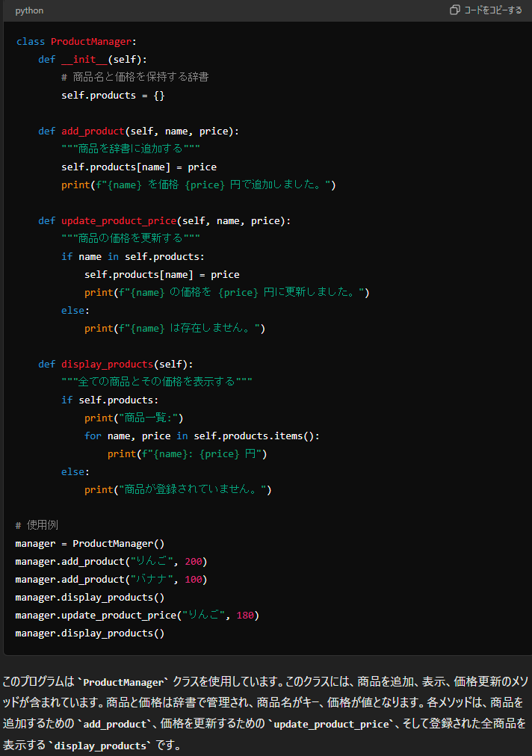Click the print("商品一覧:") statement
Screen dimensions: 532x756
tap(134, 418)
